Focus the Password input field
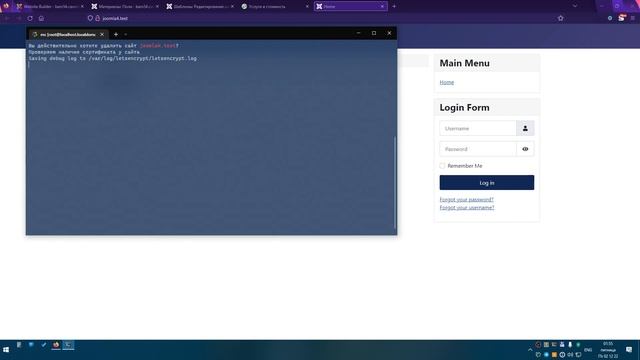The image size is (640, 360). (478, 149)
